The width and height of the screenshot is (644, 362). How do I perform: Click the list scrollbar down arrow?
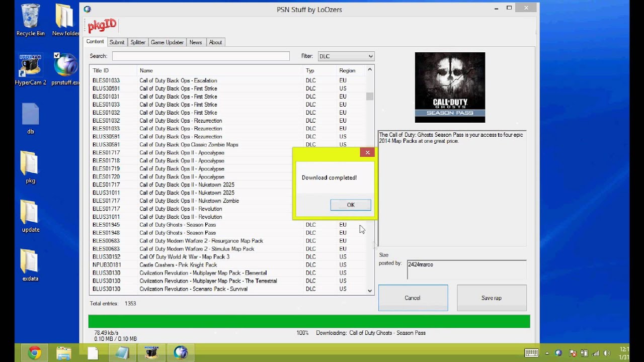(x=370, y=291)
